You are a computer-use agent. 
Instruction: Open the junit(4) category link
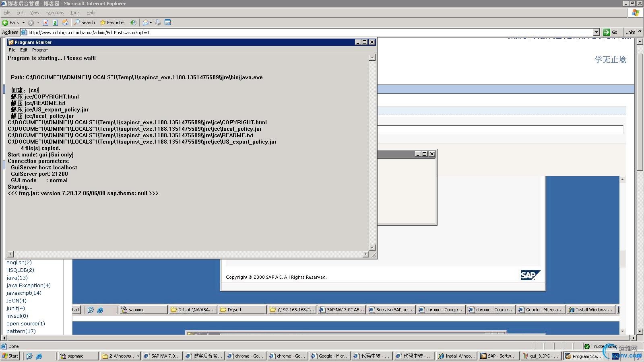point(15,308)
